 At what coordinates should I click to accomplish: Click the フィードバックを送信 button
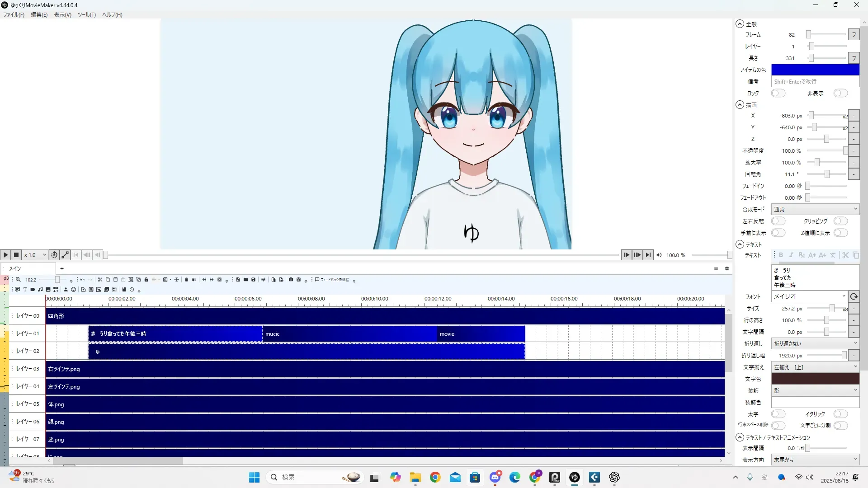(x=332, y=280)
